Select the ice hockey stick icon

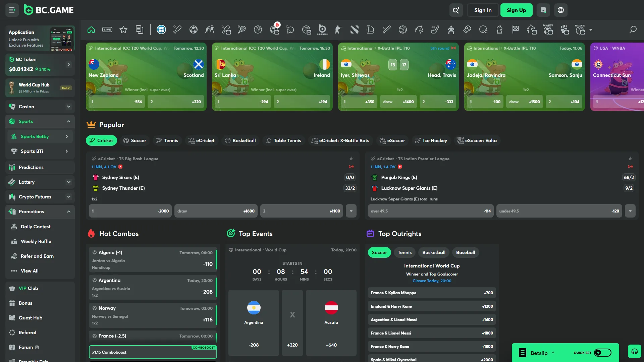click(435, 29)
